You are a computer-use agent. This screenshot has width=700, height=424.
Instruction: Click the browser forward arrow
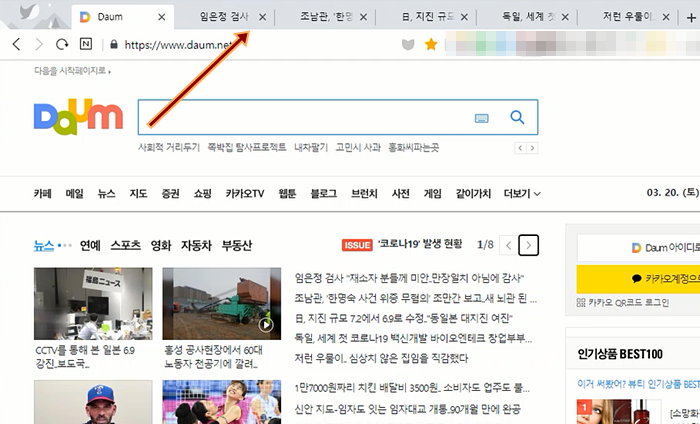[39, 44]
